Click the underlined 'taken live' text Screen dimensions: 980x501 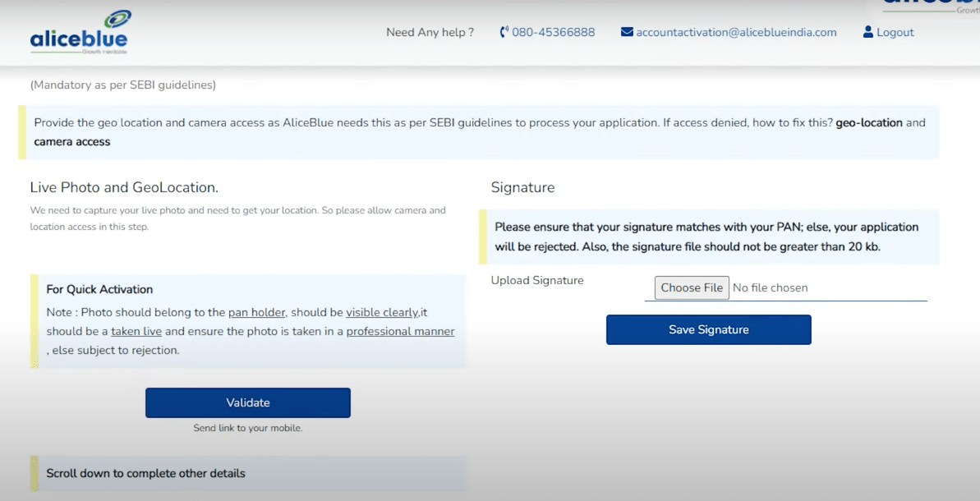pyautogui.click(x=136, y=332)
